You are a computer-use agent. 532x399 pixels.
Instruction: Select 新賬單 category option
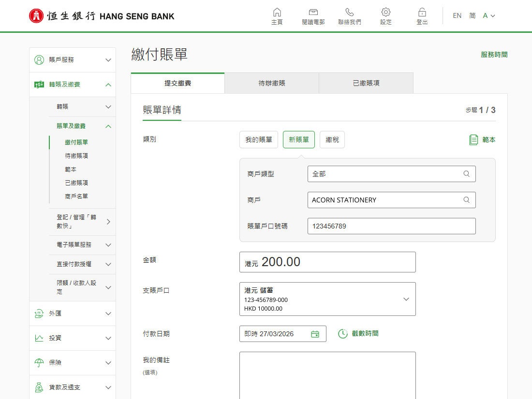pos(298,140)
